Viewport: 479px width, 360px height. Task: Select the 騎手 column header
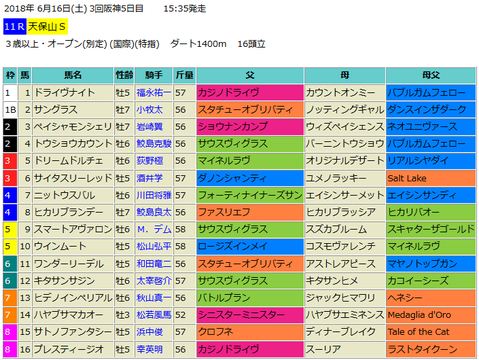coord(154,75)
